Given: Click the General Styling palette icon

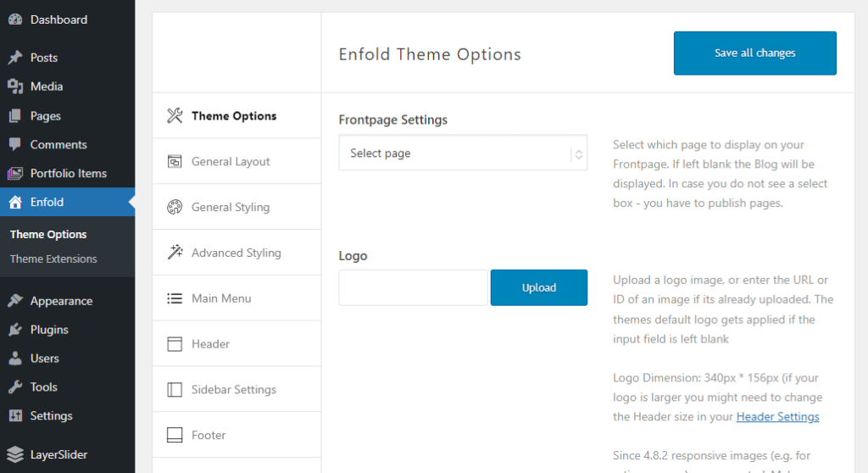Looking at the screenshot, I should pyautogui.click(x=175, y=207).
